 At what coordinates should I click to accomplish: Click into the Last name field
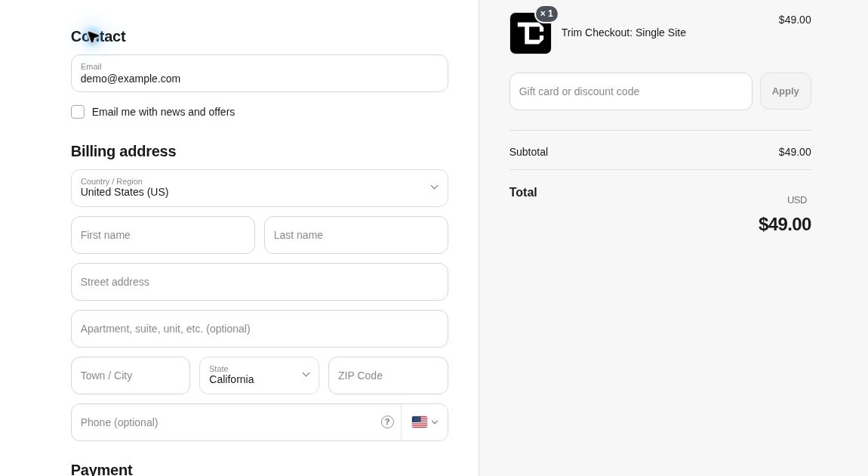pos(356,235)
